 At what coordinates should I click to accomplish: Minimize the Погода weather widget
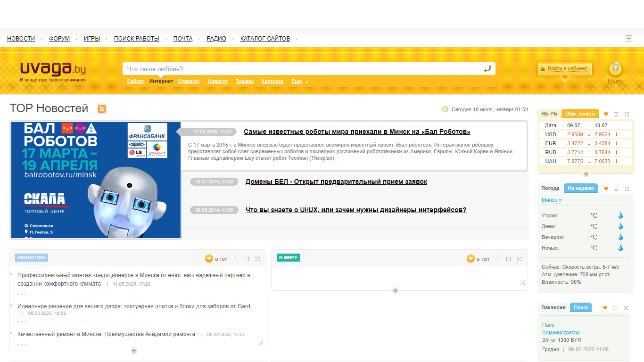coord(616,189)
